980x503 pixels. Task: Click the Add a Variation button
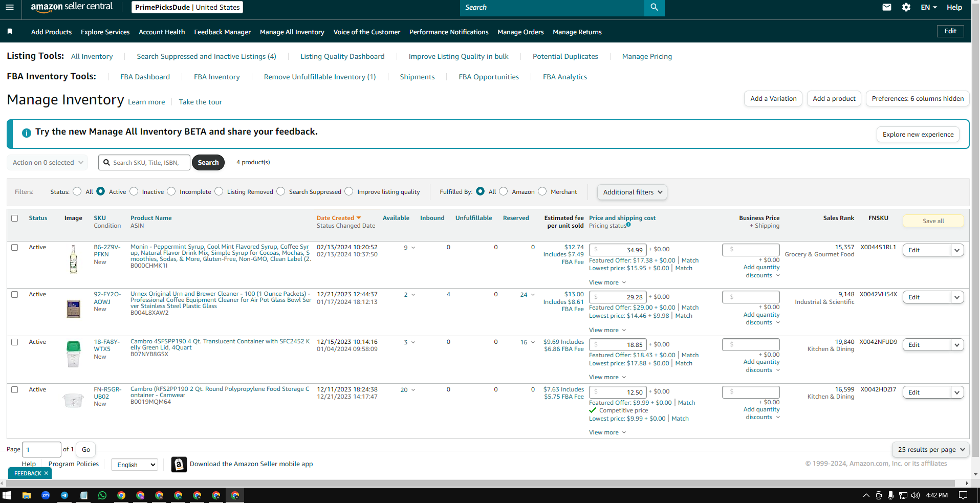773,99
